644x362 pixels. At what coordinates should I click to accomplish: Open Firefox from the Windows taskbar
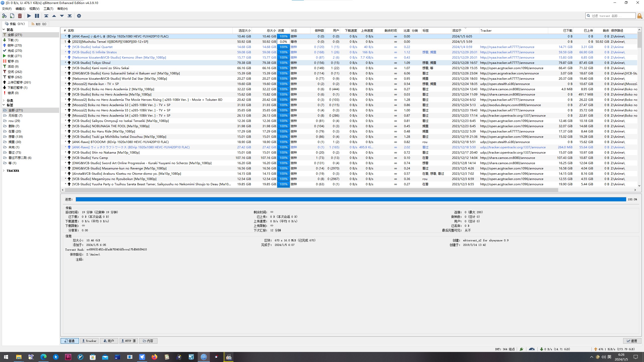point(154,357)
